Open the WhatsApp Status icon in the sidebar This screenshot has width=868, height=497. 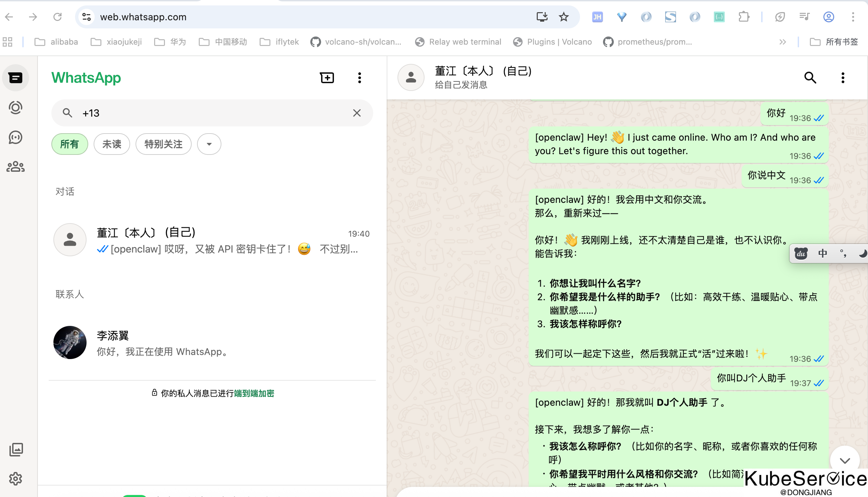click(x=15, y=108)
